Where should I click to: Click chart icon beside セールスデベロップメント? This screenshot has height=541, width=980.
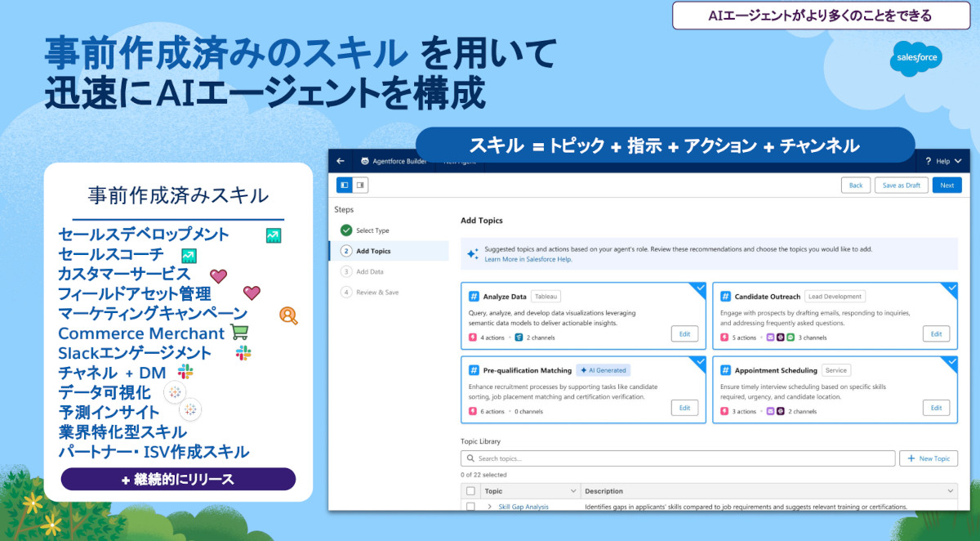click(274, 235)
